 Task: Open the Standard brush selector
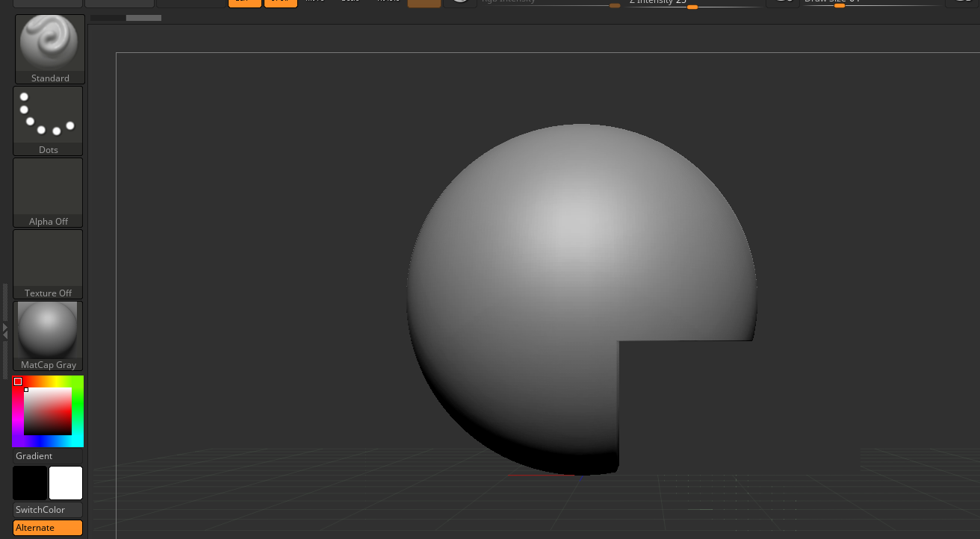[x=50, y=49]
